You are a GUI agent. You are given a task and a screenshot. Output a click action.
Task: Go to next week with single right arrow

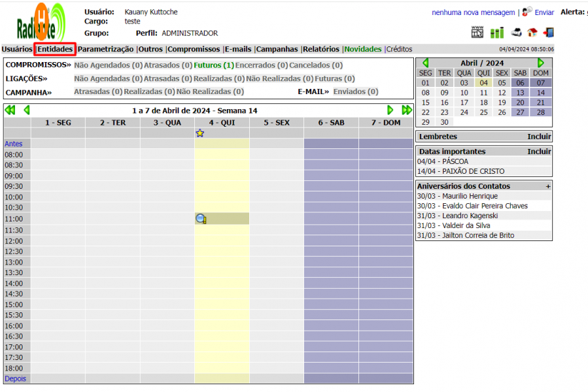coord(390,110)
